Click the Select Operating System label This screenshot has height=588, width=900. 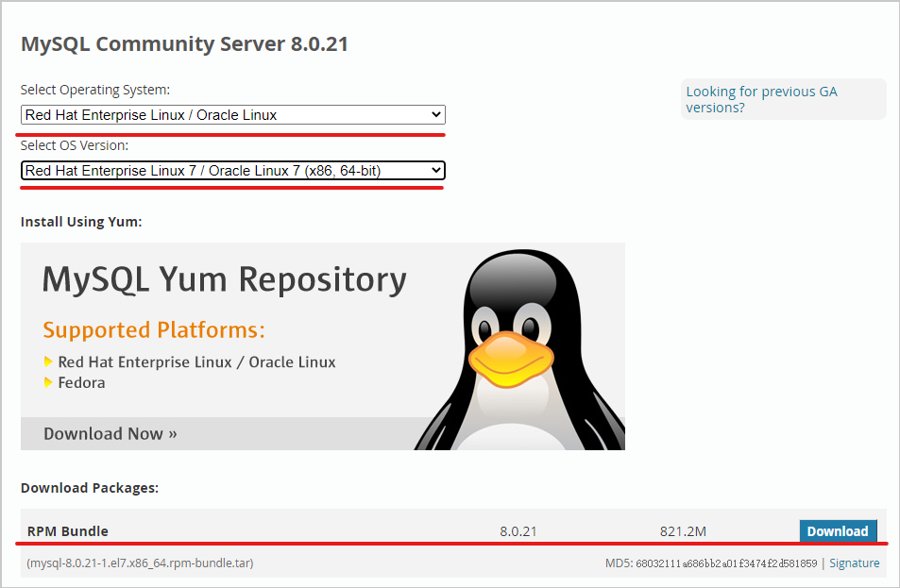pos(95,90)
